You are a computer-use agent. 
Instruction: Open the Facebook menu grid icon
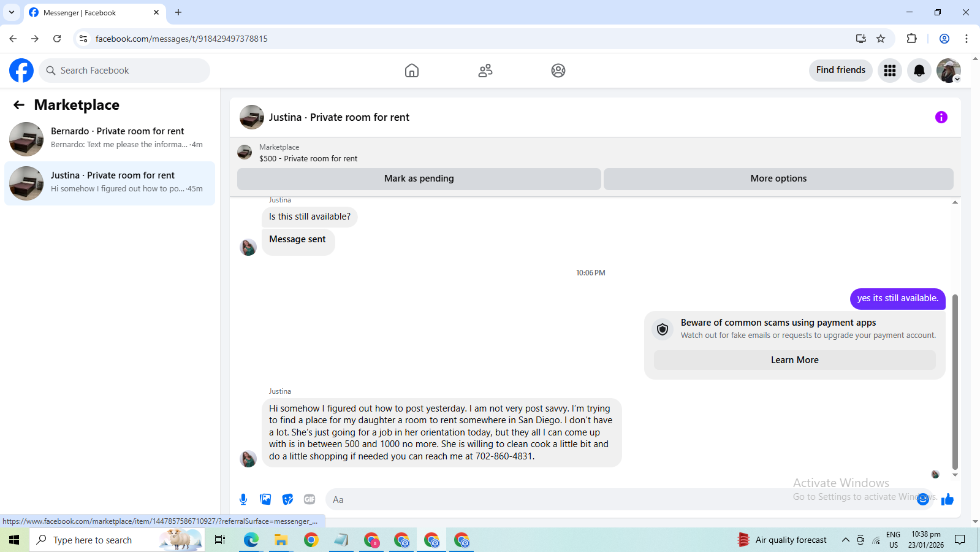point(890,71)
